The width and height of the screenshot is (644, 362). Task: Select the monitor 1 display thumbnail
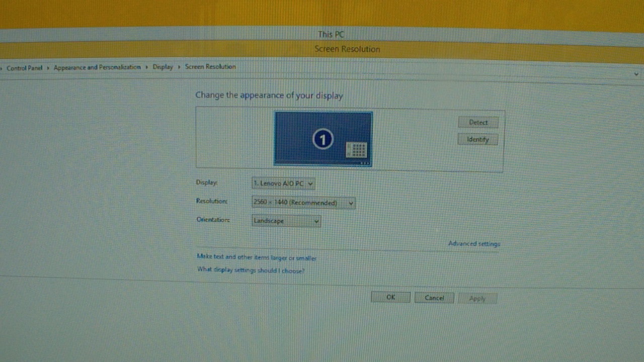[323, 139]
